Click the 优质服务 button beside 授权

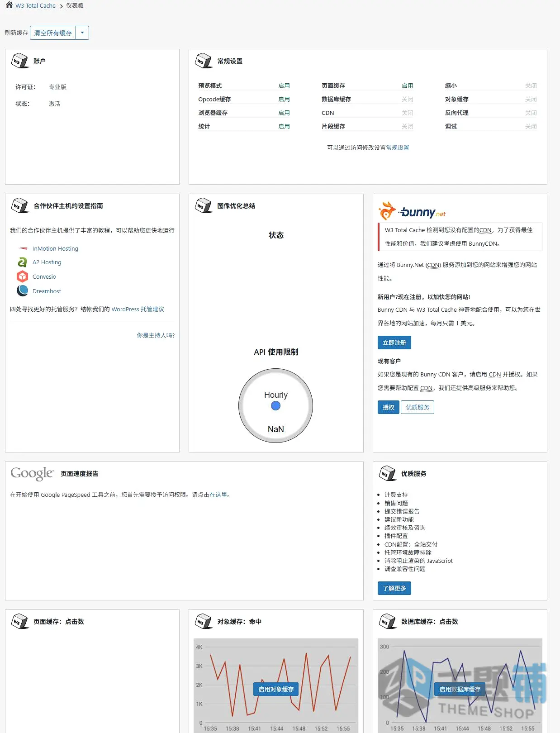pyautogui.click(x=418, y=407)
